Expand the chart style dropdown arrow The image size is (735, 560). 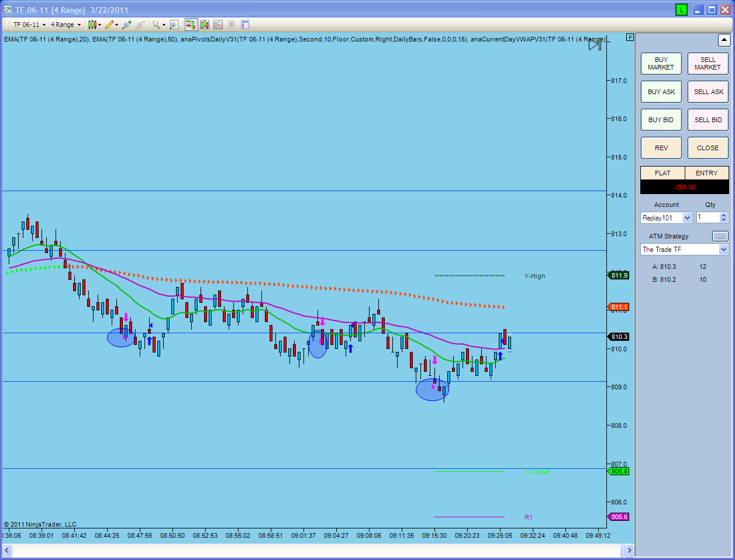pos(100,25)
